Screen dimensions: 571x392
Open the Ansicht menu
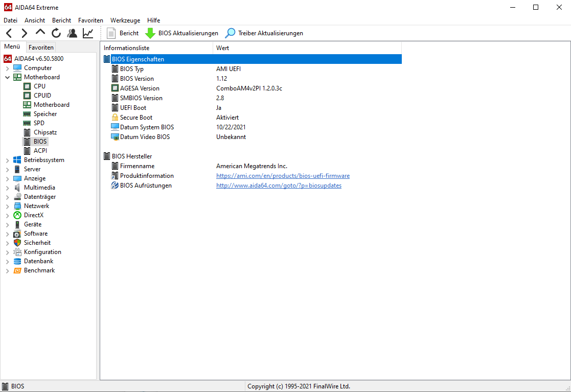pos(35,20)
